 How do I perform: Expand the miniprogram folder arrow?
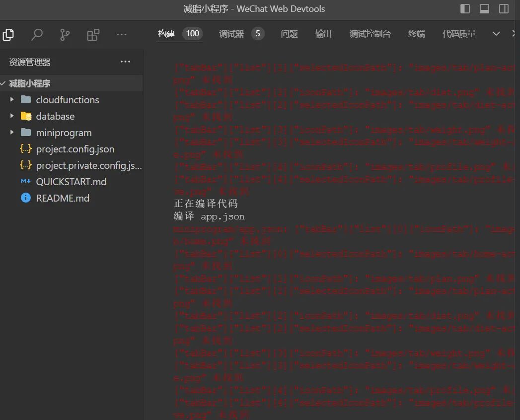click(x=12, y=132)
